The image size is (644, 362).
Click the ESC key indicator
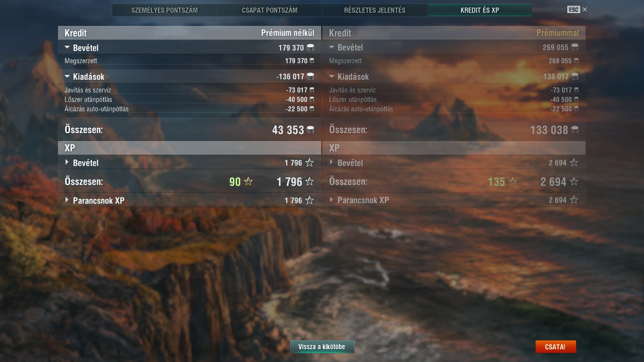(x=573, y=9)
